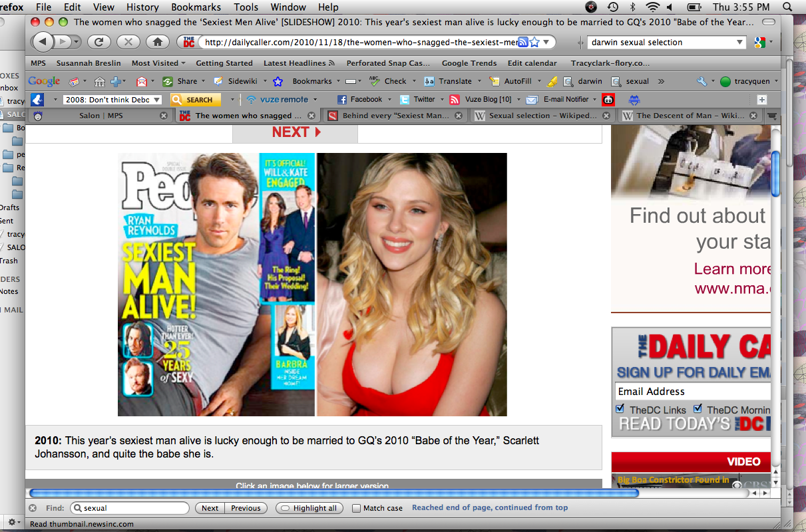Click the RSS feed icon in address bar
This screenshot has height=532, width=806.
point(522,42)
